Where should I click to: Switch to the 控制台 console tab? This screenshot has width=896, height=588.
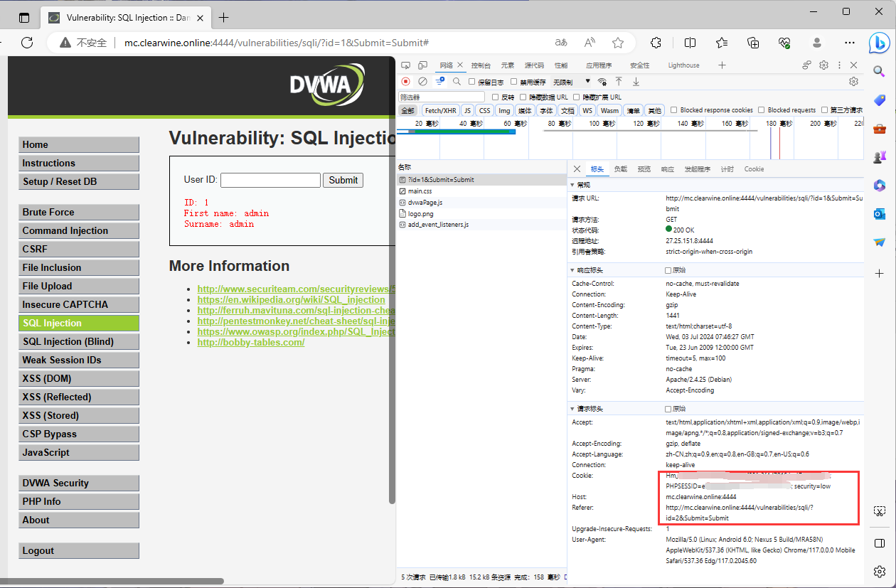click(481, 65)
